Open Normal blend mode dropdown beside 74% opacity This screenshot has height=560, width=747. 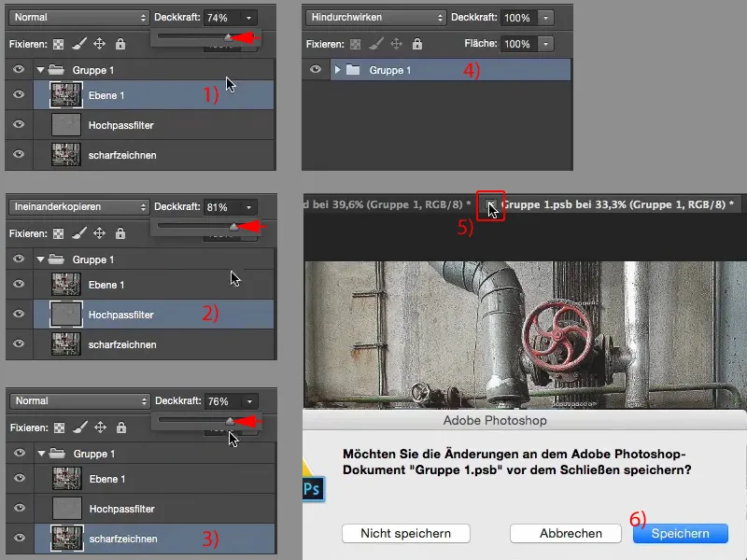pyautogui.click(x=79, y=18)
